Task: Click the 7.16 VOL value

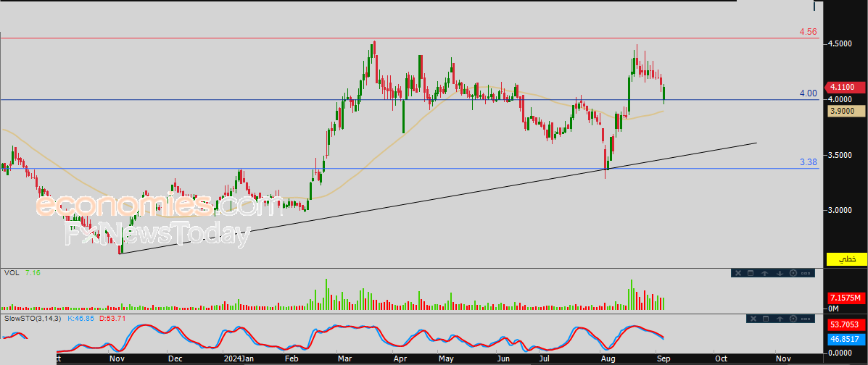Action: pos(33,272)
